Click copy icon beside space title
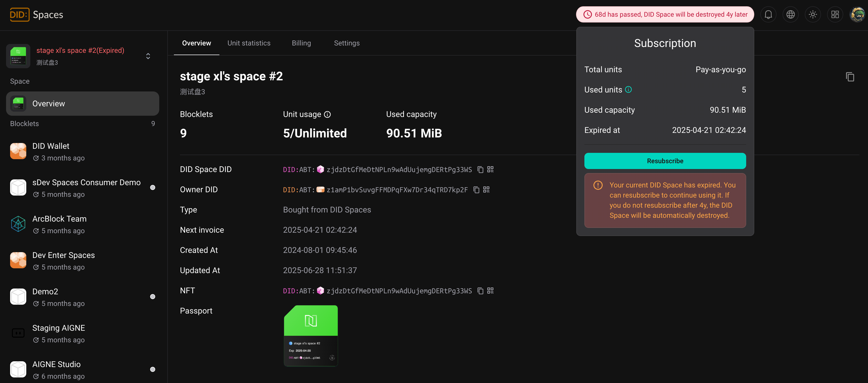This screenshot has height=383, width=868. (850, 77)
